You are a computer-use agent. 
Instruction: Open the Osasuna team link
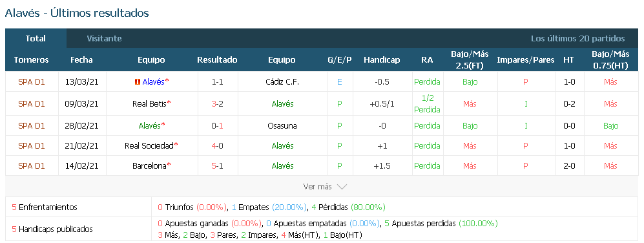tap(282, 126)
